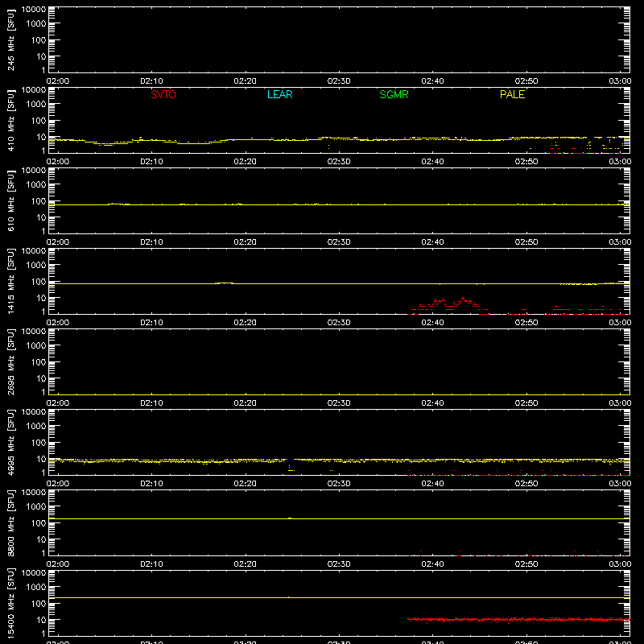644x644 pixels.
Task: Select the 2695 MHz [SFU] axis label
Action: pyautogui.click(x=10, y=361)
